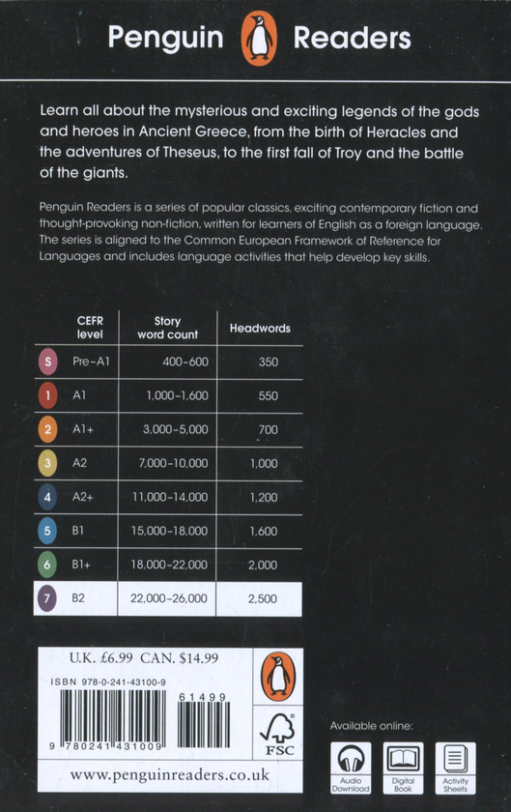This screenshot has width=511, height=812.
Task: Click the Headwords column header
Action: 260,329
